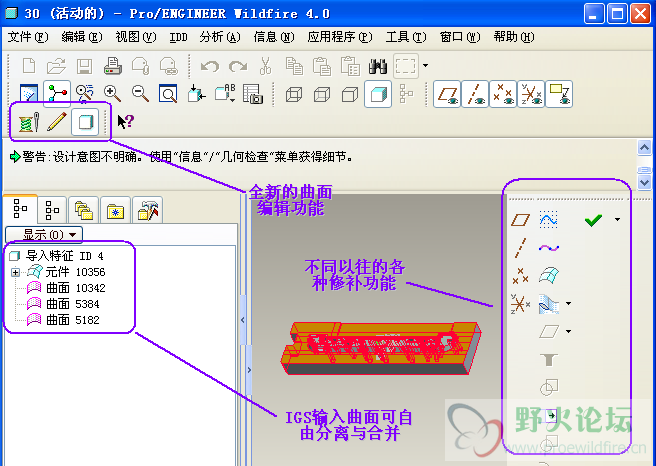Click the Cut scissors icon

point(265,66)
